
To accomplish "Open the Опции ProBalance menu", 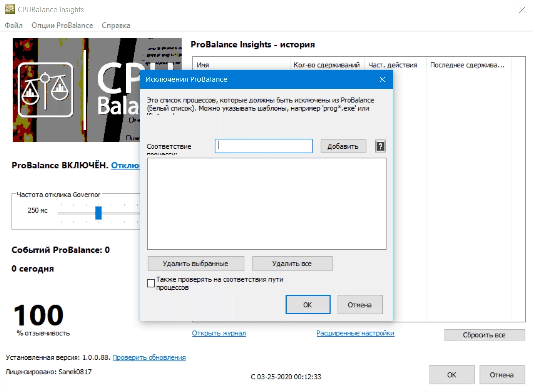I will tap(62, 25).
